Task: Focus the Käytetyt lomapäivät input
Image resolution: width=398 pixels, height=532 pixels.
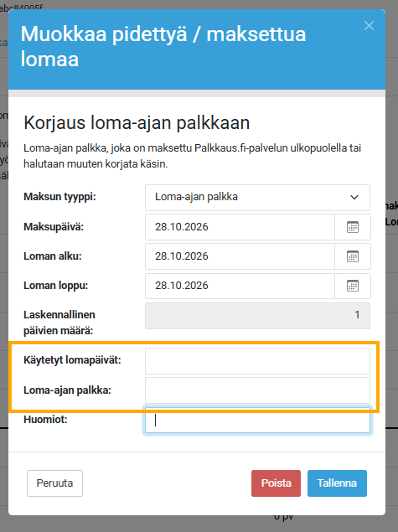Action: (x=257, y=361)
